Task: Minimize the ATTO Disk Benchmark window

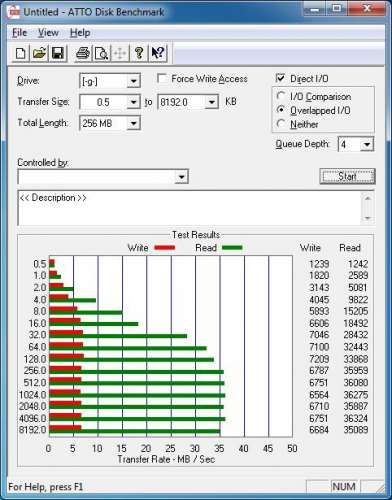Action: 315,9
